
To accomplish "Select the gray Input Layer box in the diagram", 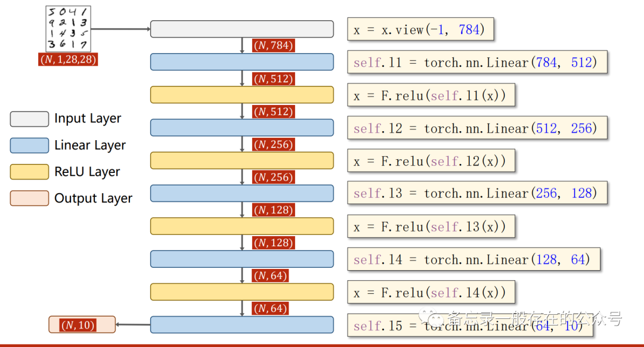I will (x=241, y=29).
